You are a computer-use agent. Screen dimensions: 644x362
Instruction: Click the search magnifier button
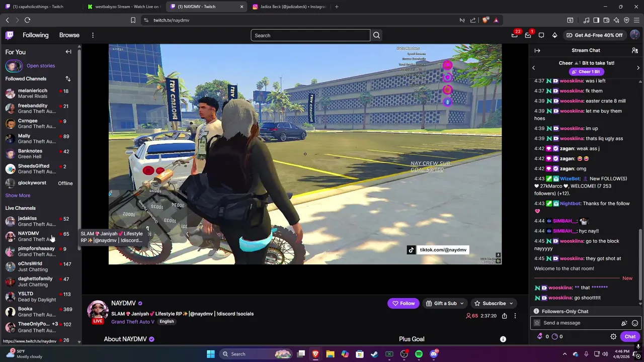(376, 35)
